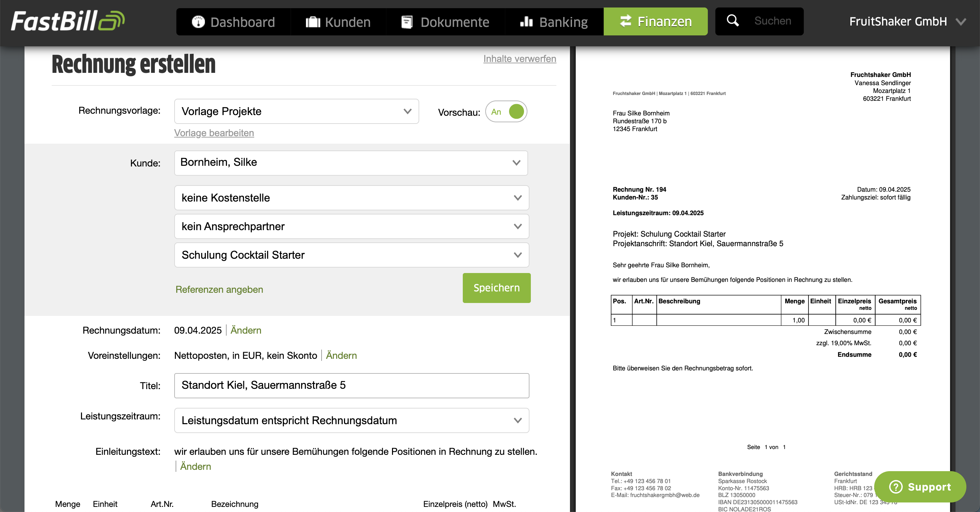Screen dimensions: 980x512
Task: Expand the keine Kostenstelle dropdown
Action: point(352,197)
